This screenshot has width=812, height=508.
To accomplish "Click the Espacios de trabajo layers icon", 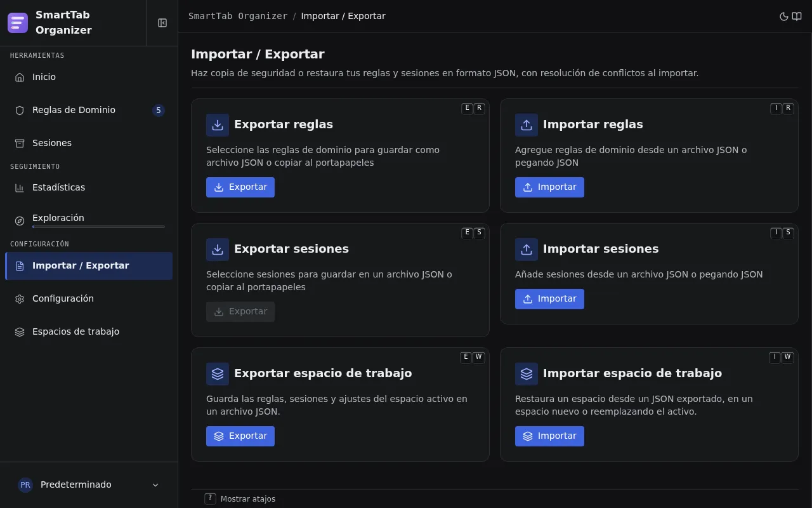I will tap(20, 331).
